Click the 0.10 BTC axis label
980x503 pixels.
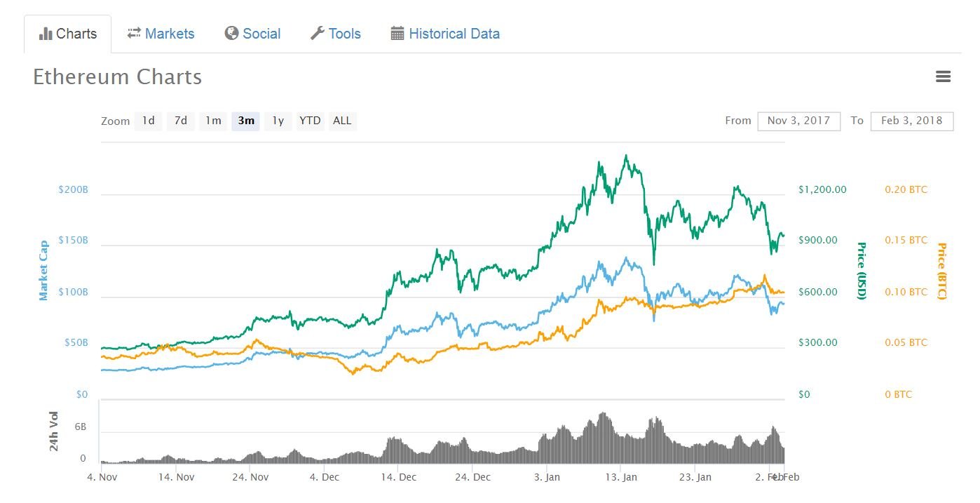[906, 292]
